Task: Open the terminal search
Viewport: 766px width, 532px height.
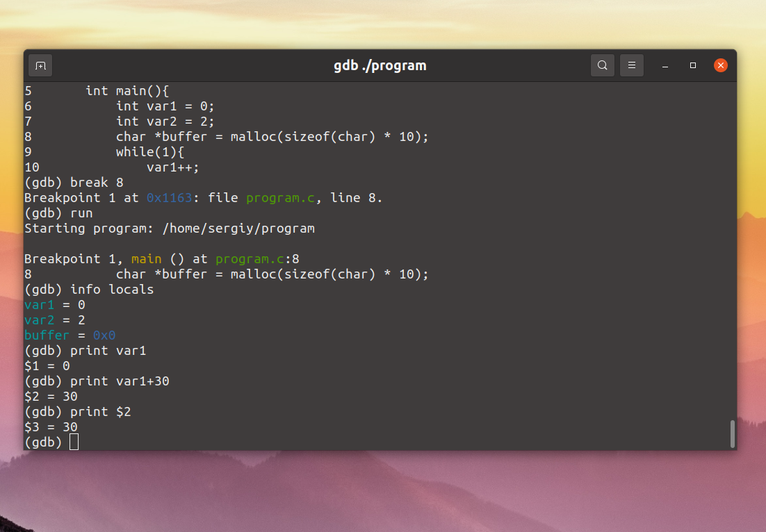Action: tap(603, 65)
